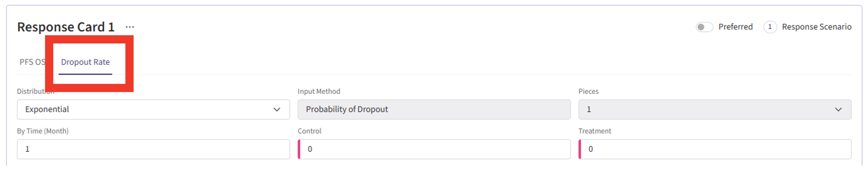Focus the By Time (Month) field
This screenshot has width=868, height=175.
point(153,149)
